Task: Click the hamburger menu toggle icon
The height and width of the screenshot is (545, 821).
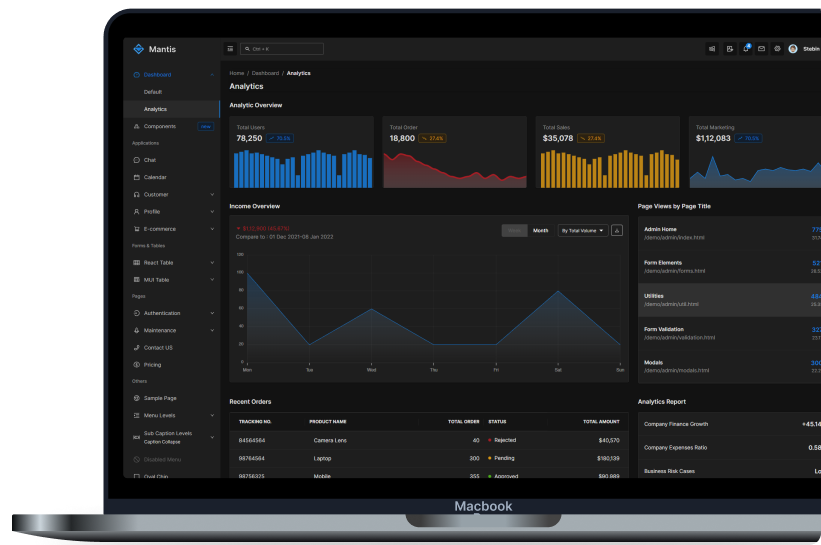Action: (x=230, y=48)
